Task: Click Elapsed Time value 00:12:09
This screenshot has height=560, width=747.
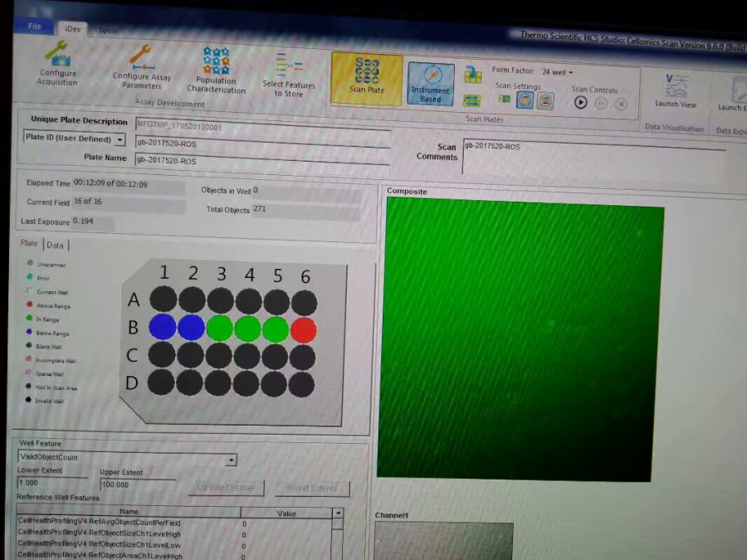Action: pyautogui.click(x=110, y=184)
